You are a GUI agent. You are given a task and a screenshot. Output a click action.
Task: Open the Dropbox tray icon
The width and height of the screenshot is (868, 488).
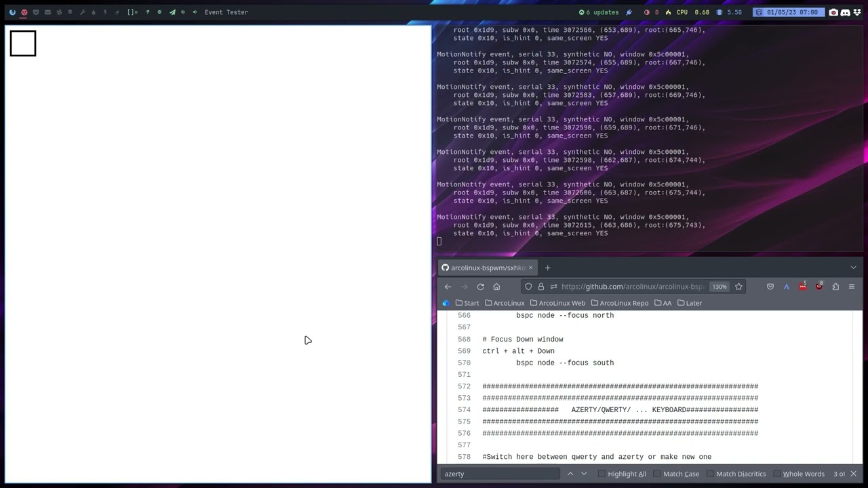point(857,12)
